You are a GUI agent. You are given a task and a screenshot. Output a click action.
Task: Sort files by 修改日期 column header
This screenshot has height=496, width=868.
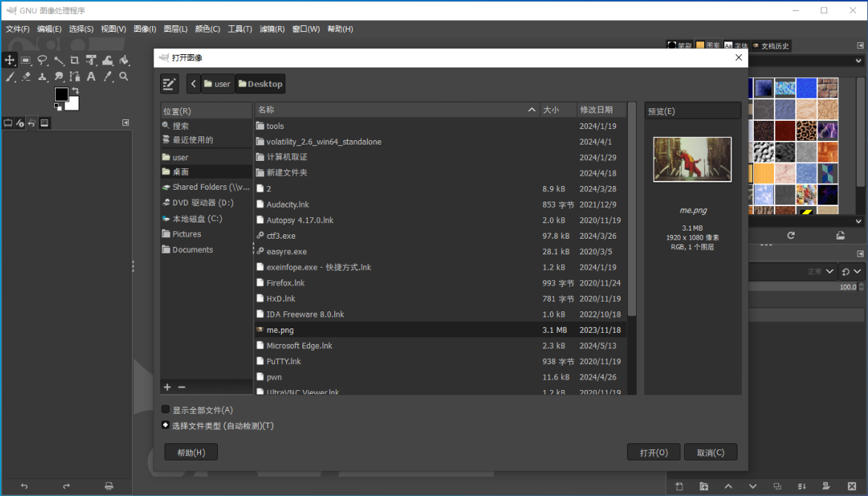point(601,110)
